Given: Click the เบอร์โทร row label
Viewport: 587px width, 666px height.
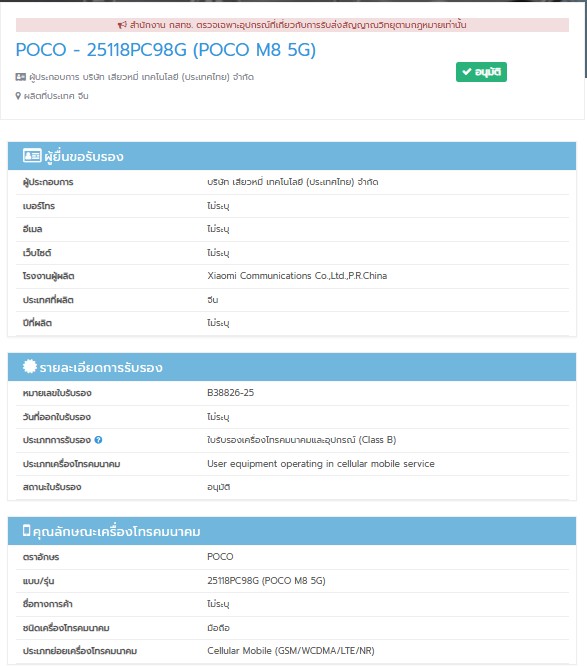Looking at the screenshot, I should tap(39, 206).
